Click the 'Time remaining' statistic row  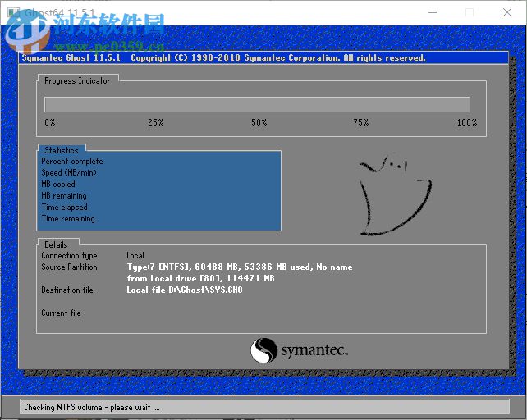68,219
